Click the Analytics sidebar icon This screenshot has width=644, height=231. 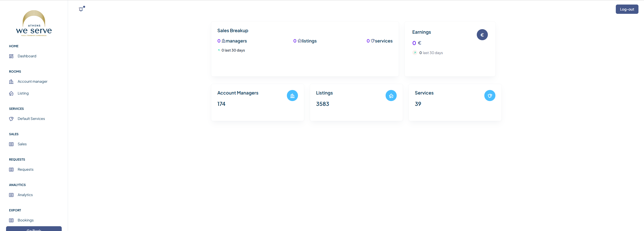[11, 195]
